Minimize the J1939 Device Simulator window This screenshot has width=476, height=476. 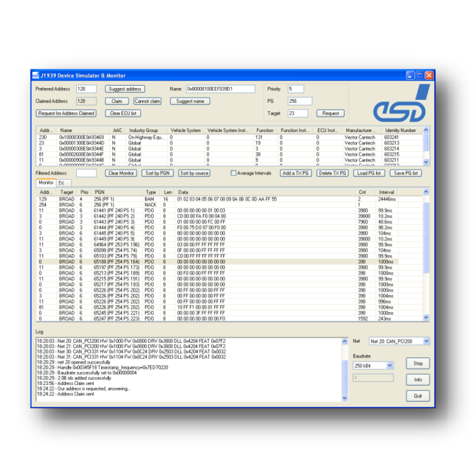pos(410,76)
